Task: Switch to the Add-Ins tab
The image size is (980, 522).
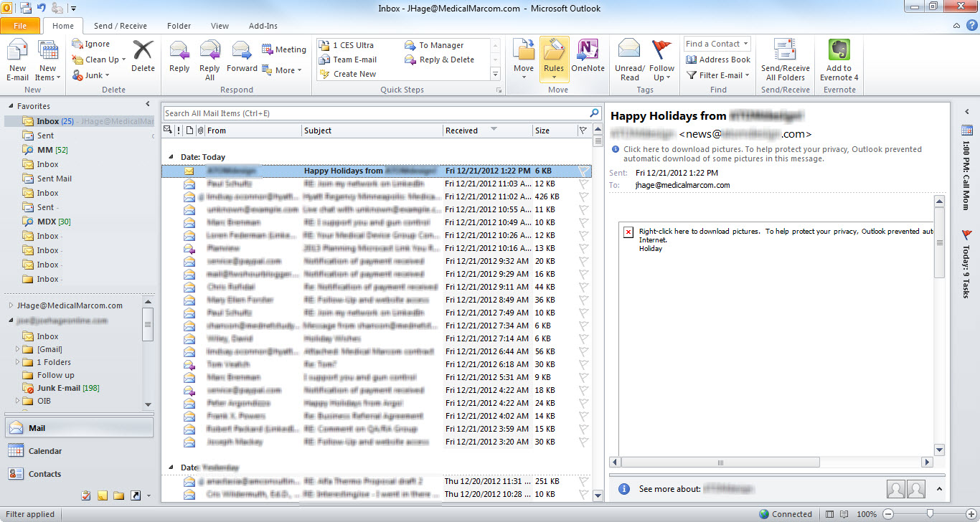Action: tap(263, 26)
